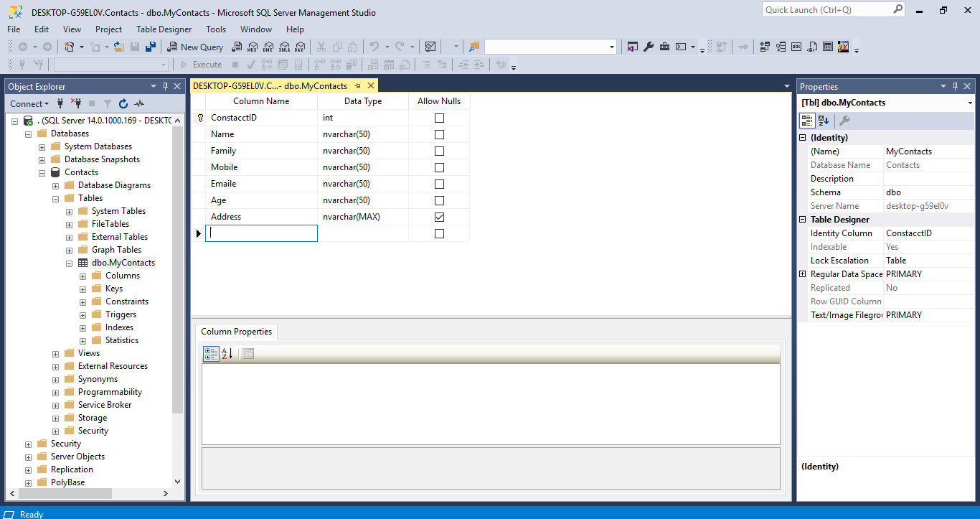The height and width of the screenshot is (519, 980).
Task: Toggle Allow Nulls for ConstacctID
Action: [x=439, y=118]
